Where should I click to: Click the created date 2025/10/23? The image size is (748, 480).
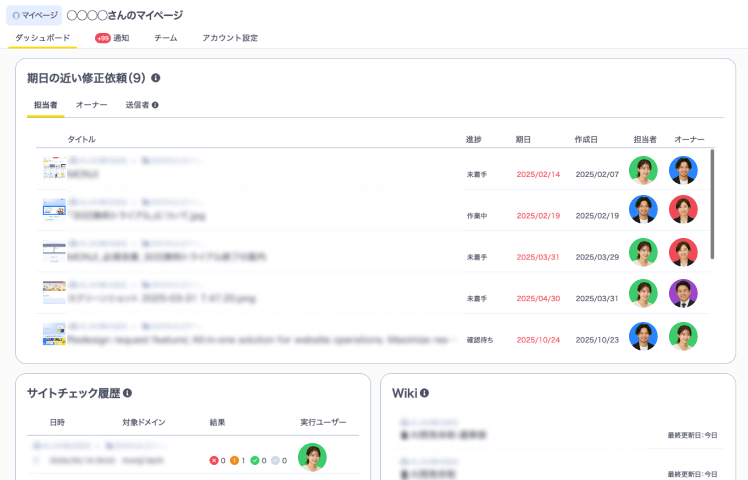(x=597, y=340)
